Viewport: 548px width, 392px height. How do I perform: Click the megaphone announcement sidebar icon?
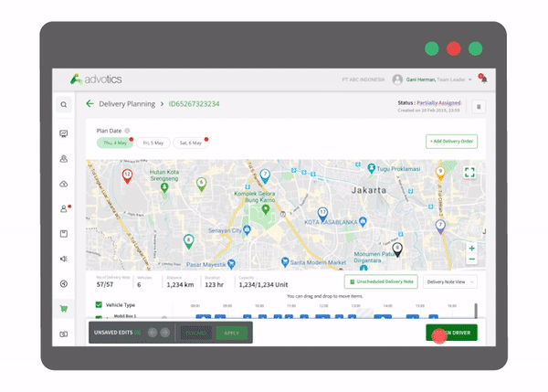[64, 259]
